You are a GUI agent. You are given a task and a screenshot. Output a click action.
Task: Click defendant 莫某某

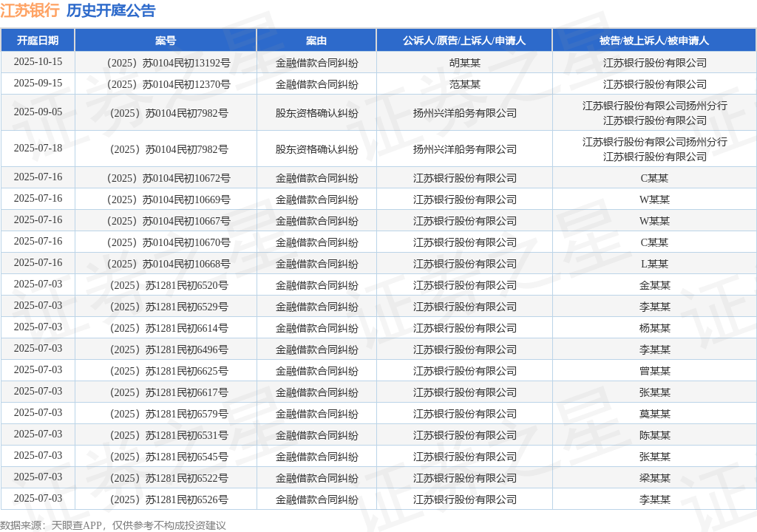point(655,415)
